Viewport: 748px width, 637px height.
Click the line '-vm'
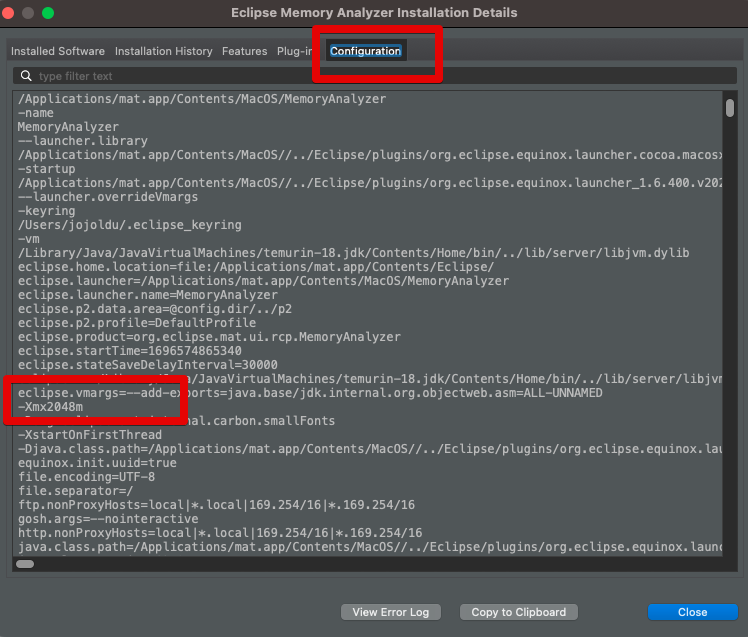[x=29, y=239]
